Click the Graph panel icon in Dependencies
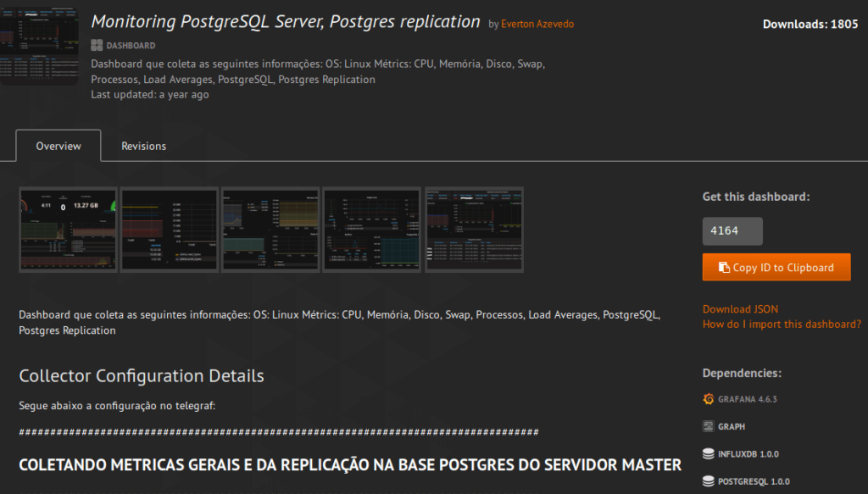Viewport: 868px width, 494px height. (x=708, y=426)
